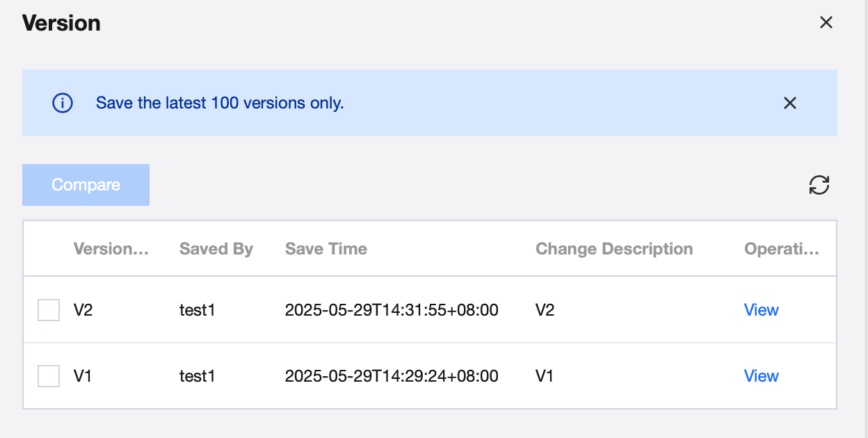Dismiss the 'Save the latest 100 versions' banner
Viewport: 868px width, 438px height.
coord(789,104)
